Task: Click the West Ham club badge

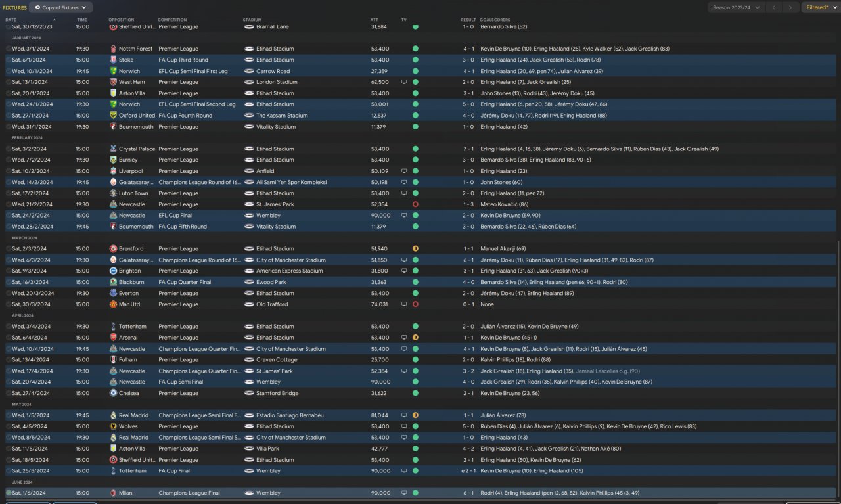Action: click(x=114, y=82)
